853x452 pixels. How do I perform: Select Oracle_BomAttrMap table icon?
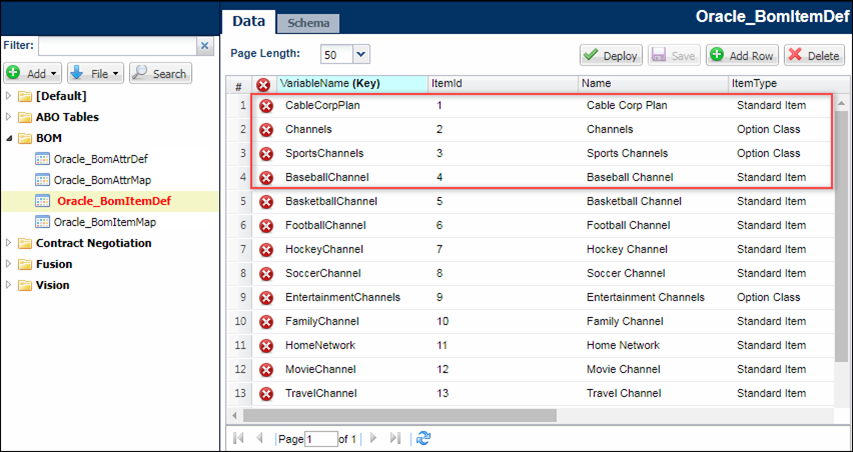42,180
